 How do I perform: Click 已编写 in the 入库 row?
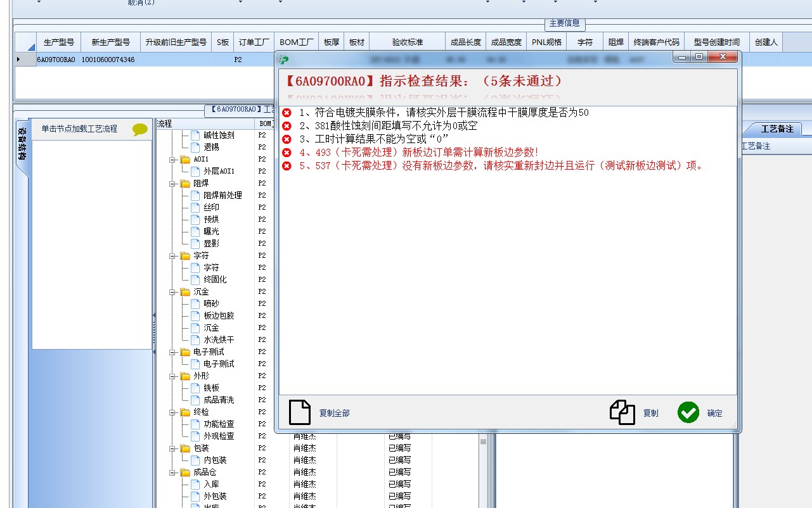click(x=399, y=485)
